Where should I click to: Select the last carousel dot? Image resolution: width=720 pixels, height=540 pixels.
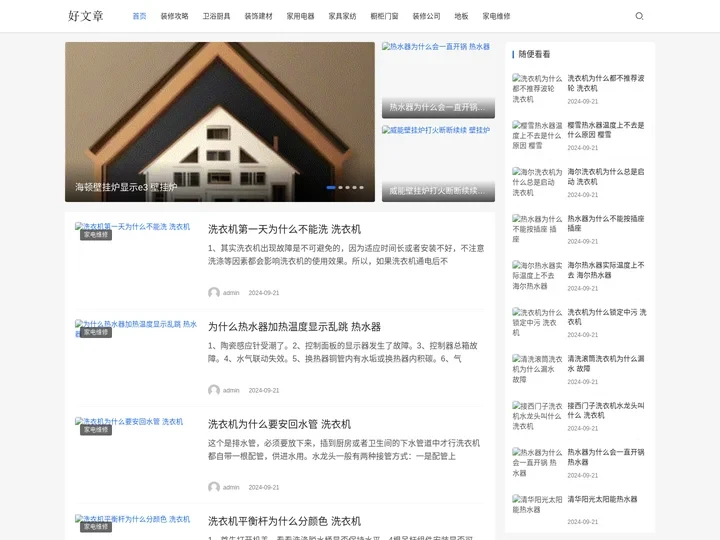tap(361, 187)
